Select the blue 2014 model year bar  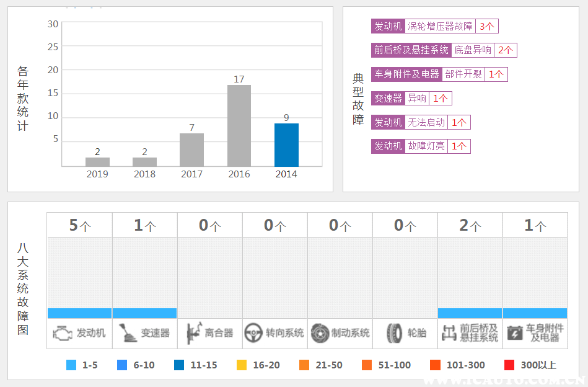click(x=286, y=145)
